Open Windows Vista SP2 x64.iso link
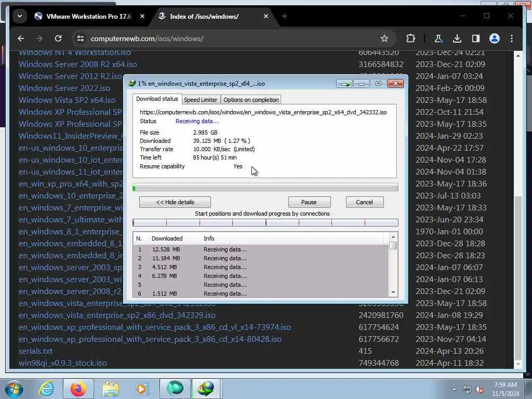 coord(67,100)
